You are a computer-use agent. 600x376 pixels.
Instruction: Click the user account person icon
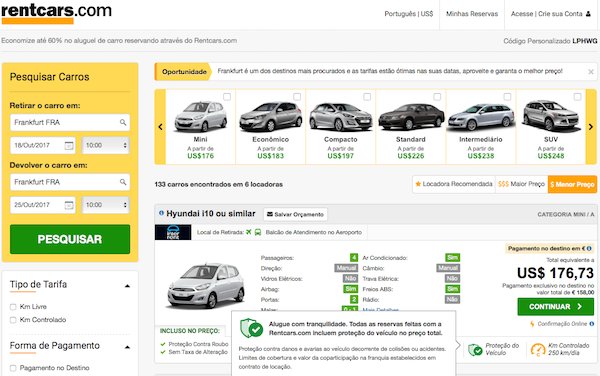click(588, 14)
